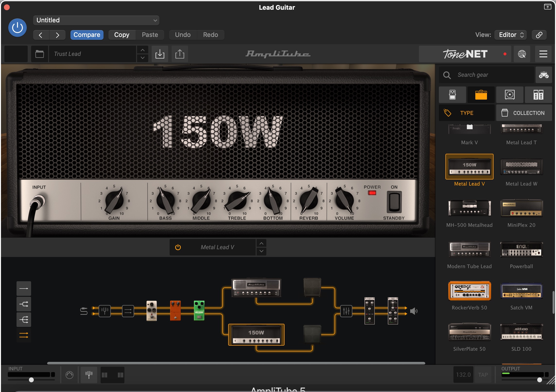
Task: Click the Undo button
Action: 183,35
